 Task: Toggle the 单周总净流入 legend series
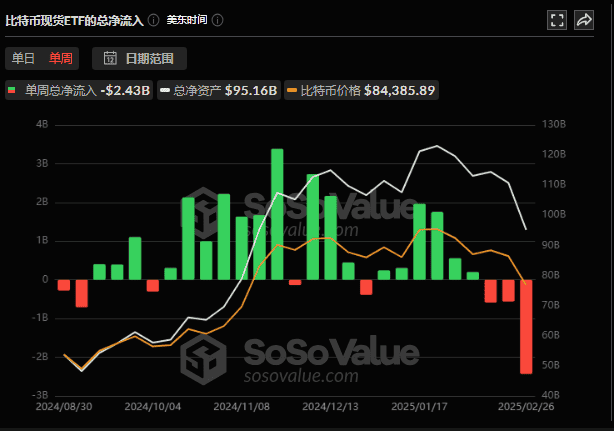click(x=80, y=91)
